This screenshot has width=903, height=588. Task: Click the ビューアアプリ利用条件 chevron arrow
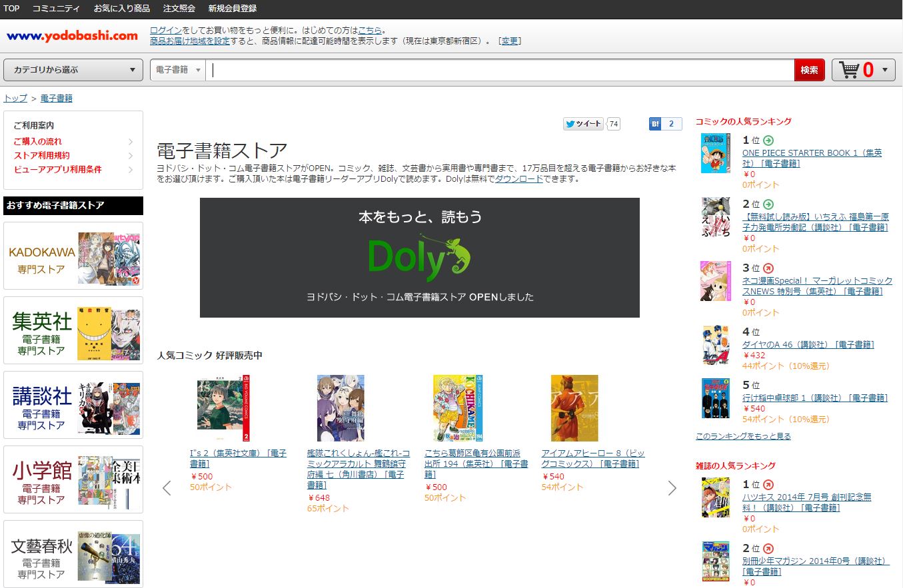[131, 169]
